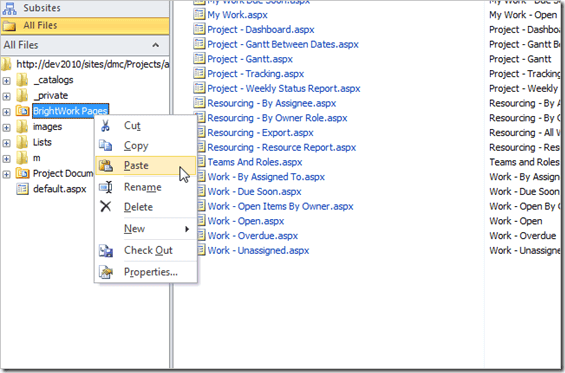Select the site URL root node
Viewport: 565px width, 373px height.
pyautogui.click(x=93, y=64)
